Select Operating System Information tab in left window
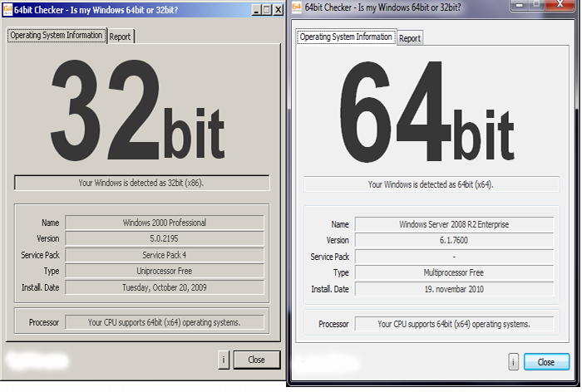Screen dimensions: 582x392 click(x=57, y=35)
